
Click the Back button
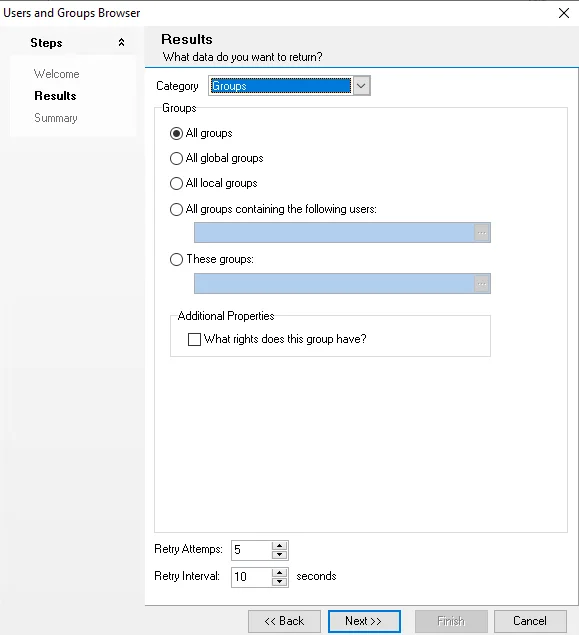pos(284,621)
